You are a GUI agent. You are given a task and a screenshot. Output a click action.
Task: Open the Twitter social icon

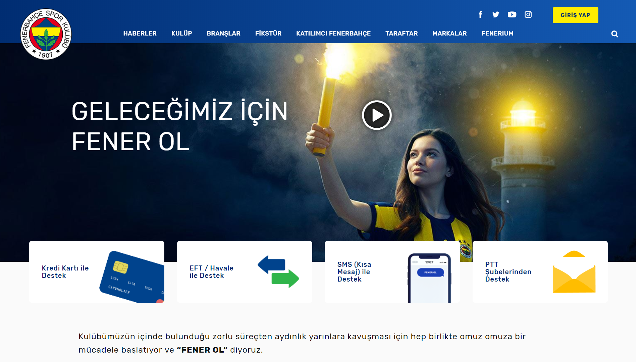pos(496,14)
